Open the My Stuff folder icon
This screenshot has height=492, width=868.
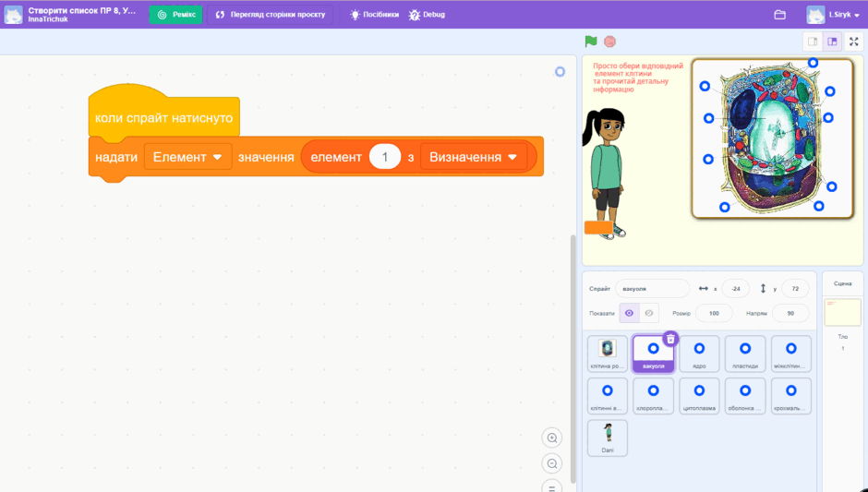point(779,15)
